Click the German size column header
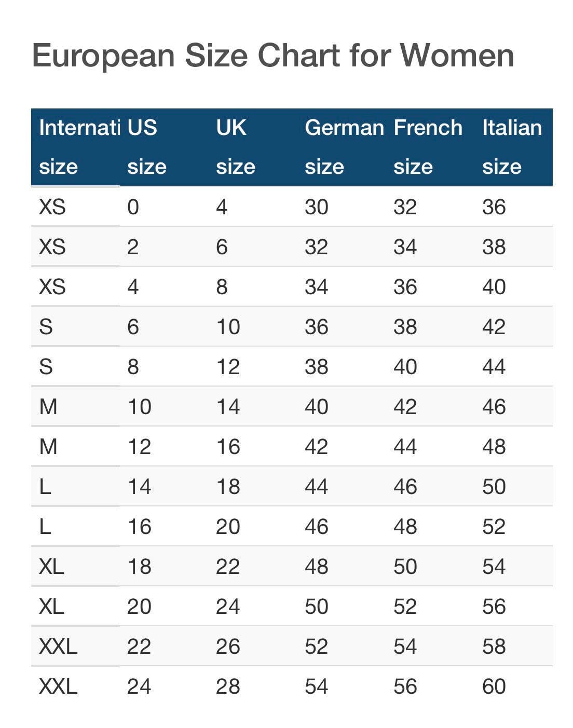Screen dimensions: 573x728 pos(344,147)
